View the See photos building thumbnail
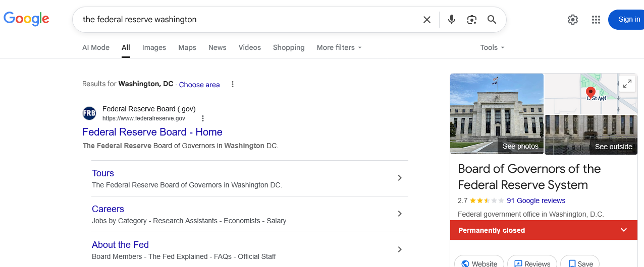 (497, 114)
